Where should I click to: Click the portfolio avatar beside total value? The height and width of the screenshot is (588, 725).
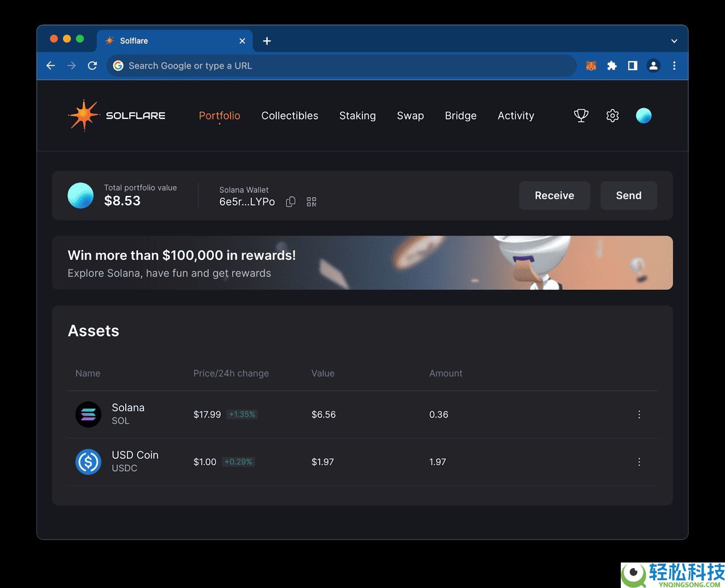pyautogui.click(x=80, y=195)
